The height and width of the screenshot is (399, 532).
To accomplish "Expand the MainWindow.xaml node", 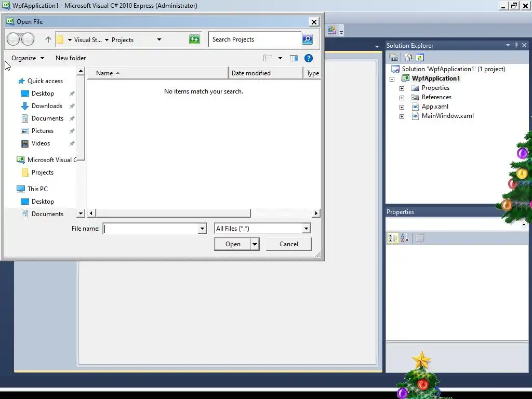I will (x=402, y=117).
